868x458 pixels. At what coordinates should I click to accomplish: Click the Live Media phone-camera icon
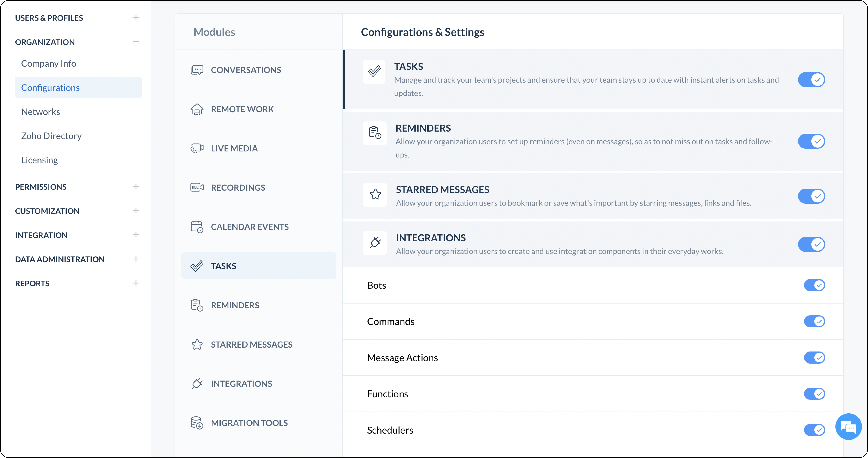[x=197, y=148]
